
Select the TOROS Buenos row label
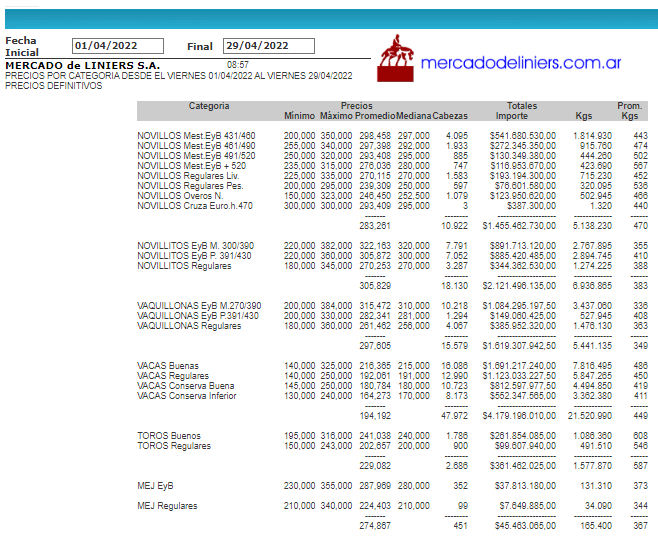[169, 436]
